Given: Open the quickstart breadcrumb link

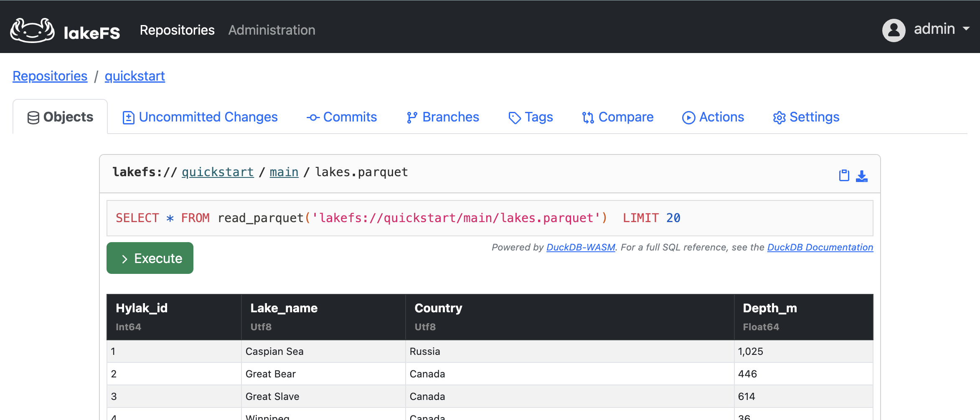Looking at the screenshot, I should (x=135, y=76).
